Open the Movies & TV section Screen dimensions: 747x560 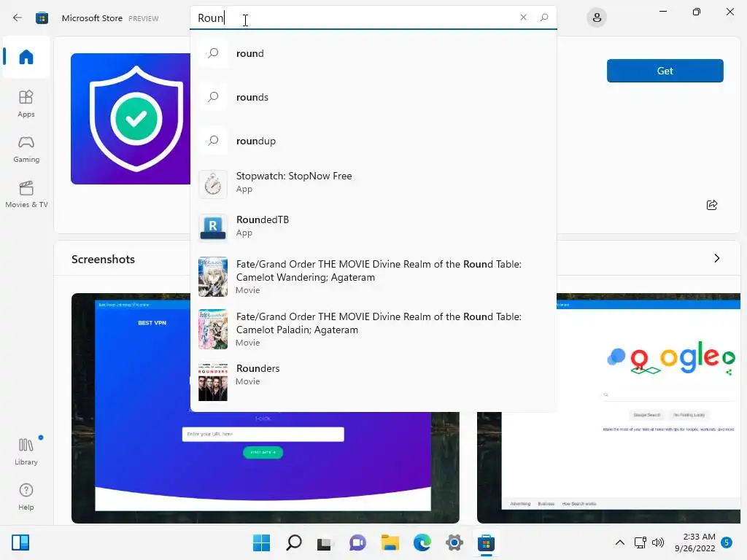point(26,194)
